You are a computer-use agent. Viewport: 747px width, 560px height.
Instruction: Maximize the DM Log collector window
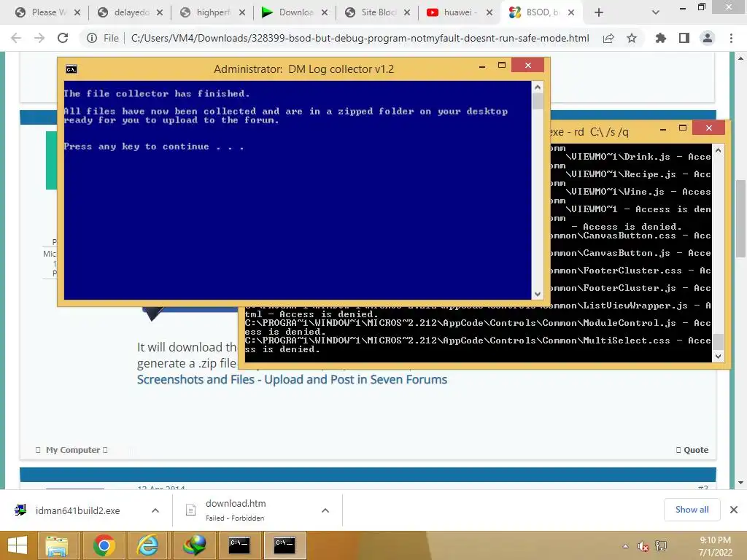coord(502,65)
